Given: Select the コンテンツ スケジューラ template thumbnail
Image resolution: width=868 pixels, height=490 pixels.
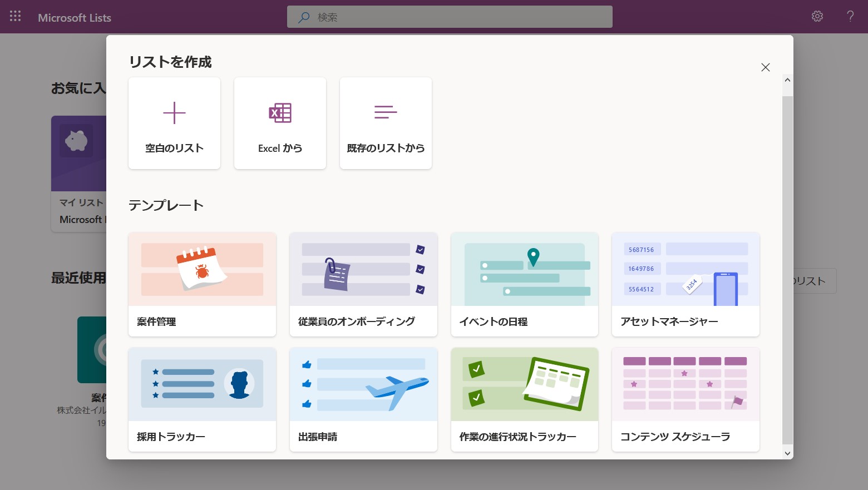Looking at the screenshot, I should 685,384.
